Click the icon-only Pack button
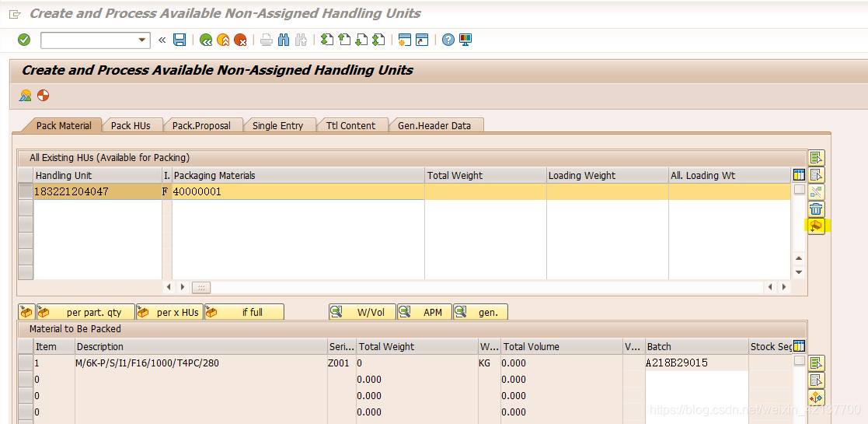The height and width of the screenshot is (424, 868). click(26, 312)
